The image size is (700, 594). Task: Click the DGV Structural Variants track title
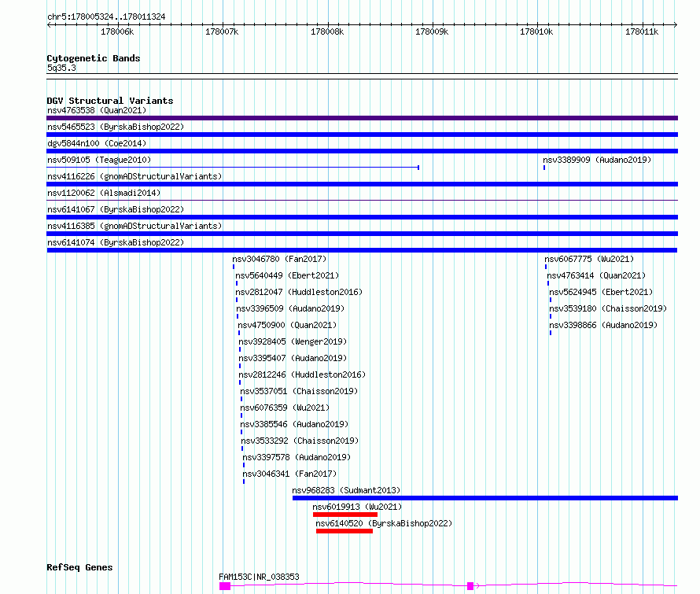coord(110,101)
